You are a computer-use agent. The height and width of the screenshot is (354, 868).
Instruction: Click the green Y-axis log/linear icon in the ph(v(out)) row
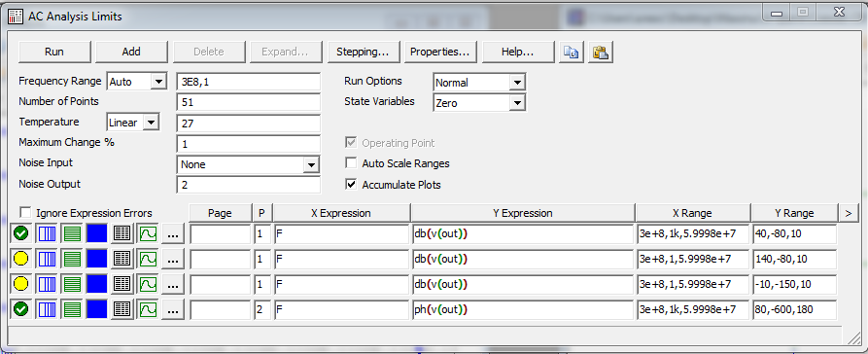(71, 309)
